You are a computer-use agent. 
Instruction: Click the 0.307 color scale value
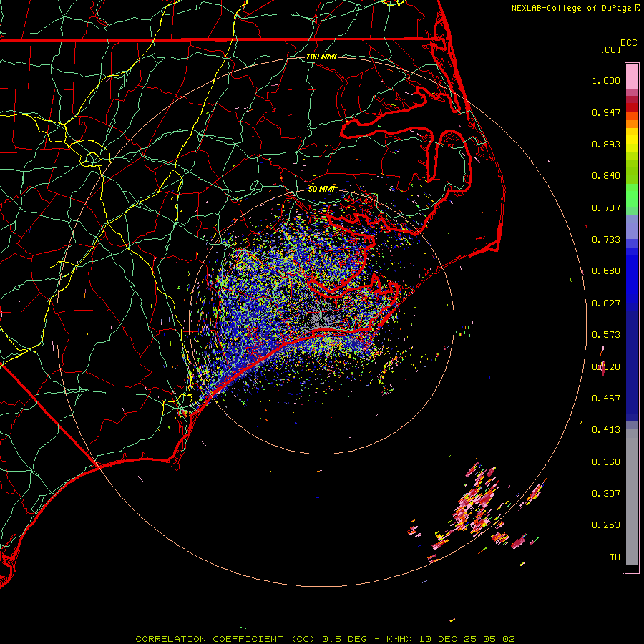[x=606, y=494]
